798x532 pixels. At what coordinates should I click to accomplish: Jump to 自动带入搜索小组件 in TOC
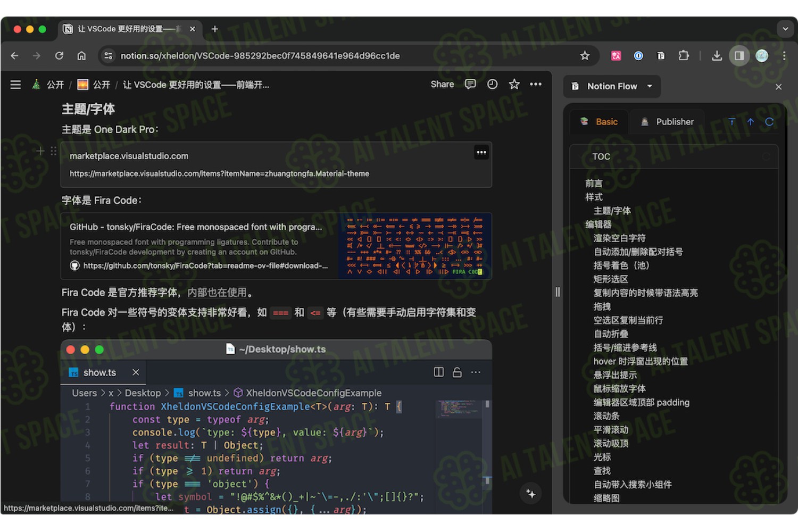click(633, 485)
